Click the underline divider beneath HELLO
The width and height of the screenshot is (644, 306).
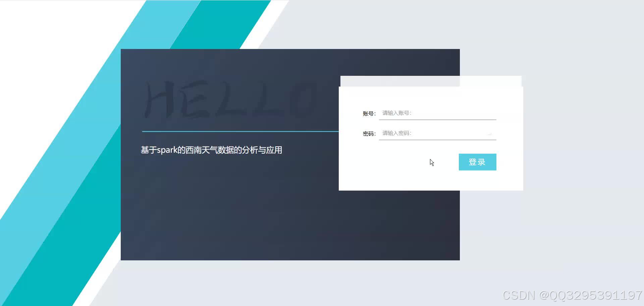pyautogui.click(x=240, y=131)
